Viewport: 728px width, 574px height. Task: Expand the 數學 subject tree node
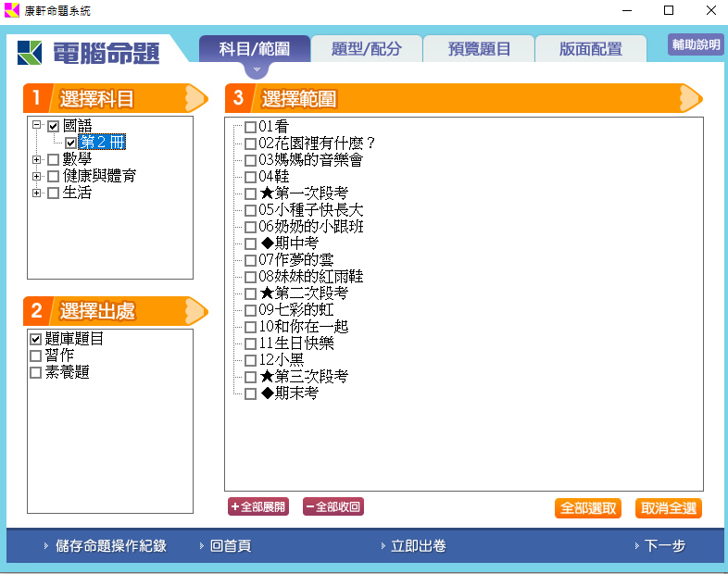[x=36, y=160]
